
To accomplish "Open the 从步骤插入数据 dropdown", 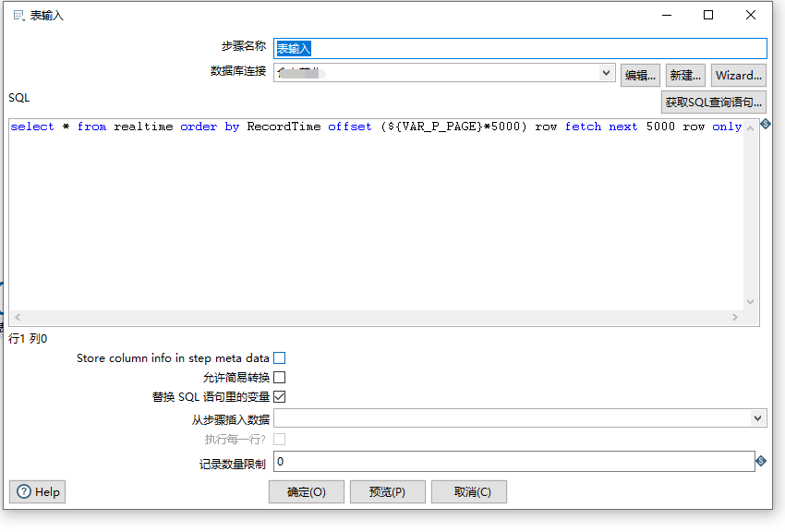I will click(x=757, y=418).
